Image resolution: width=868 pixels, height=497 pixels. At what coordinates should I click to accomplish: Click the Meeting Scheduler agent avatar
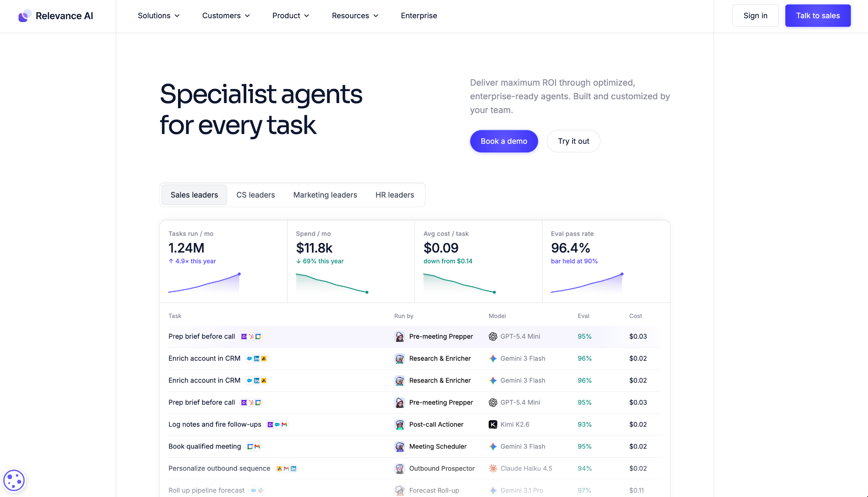(x=400, y=447)
